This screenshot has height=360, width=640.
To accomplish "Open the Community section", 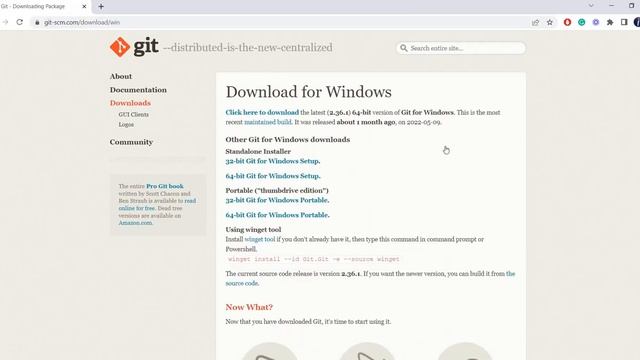I will pyautogui.click(x=131, y=142).
